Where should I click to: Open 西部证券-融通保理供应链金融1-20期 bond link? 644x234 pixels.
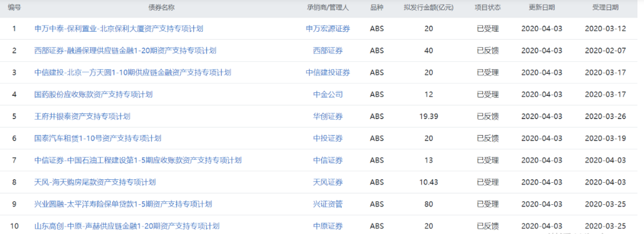[125, 51]
